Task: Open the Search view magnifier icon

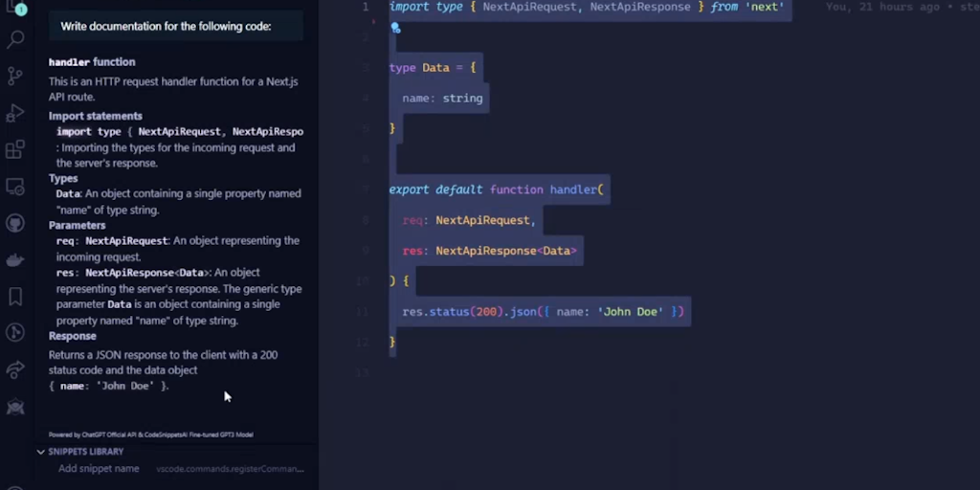Action: click(x=15, y=40)
